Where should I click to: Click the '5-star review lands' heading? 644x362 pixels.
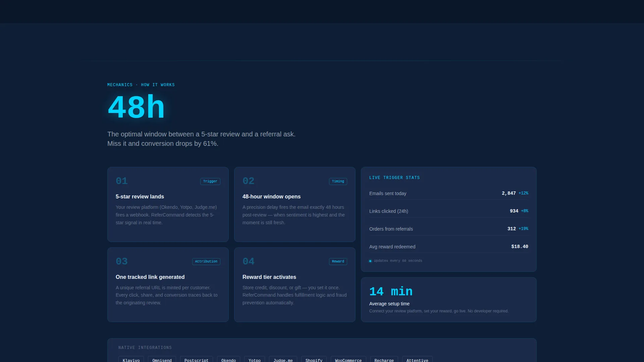click(140, 197)
